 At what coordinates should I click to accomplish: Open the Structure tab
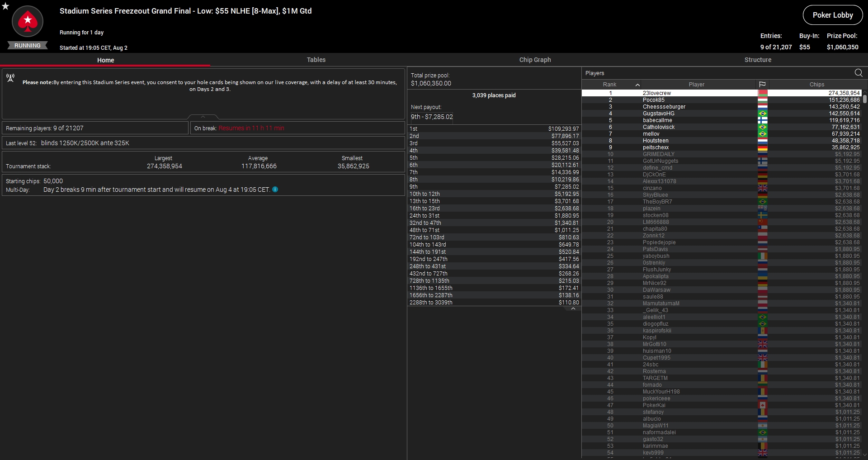point(758,60)
